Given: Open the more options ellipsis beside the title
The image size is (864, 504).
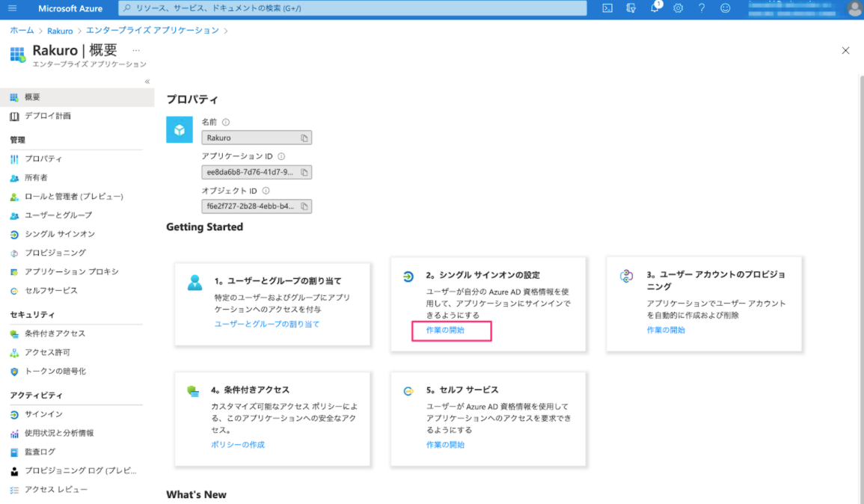Looking at the screenshot, I should pyautogui.click(x=136, y=50).
